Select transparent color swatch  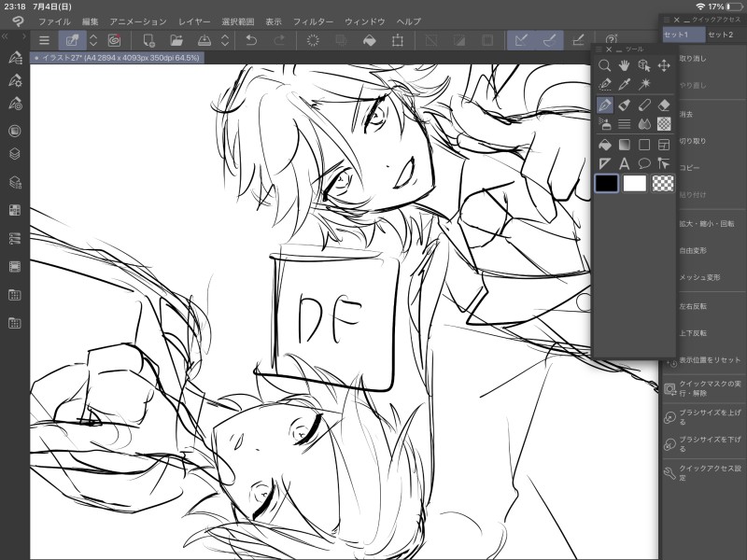point(663,183)
